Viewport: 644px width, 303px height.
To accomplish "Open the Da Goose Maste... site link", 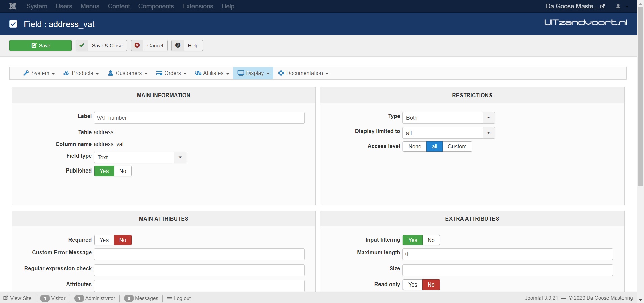I will 575,6.
